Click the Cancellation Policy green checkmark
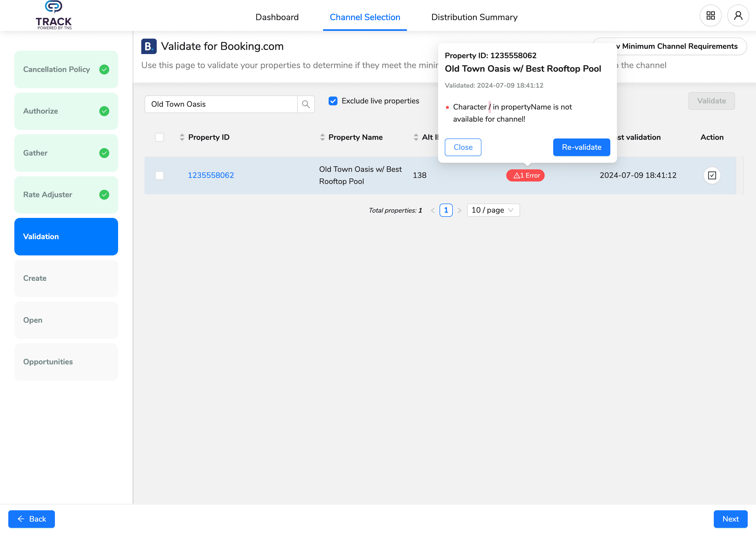This screenshot has width=756, height=534. point(104,70)
